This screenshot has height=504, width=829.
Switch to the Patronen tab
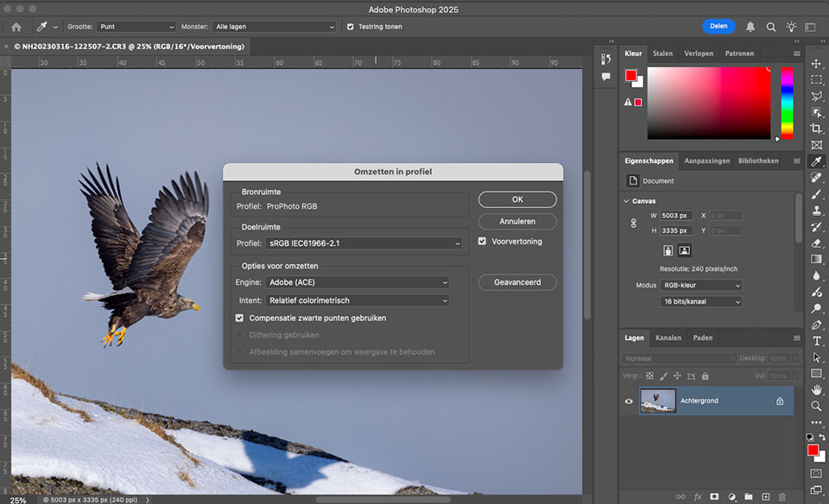[x=739, y=54]
